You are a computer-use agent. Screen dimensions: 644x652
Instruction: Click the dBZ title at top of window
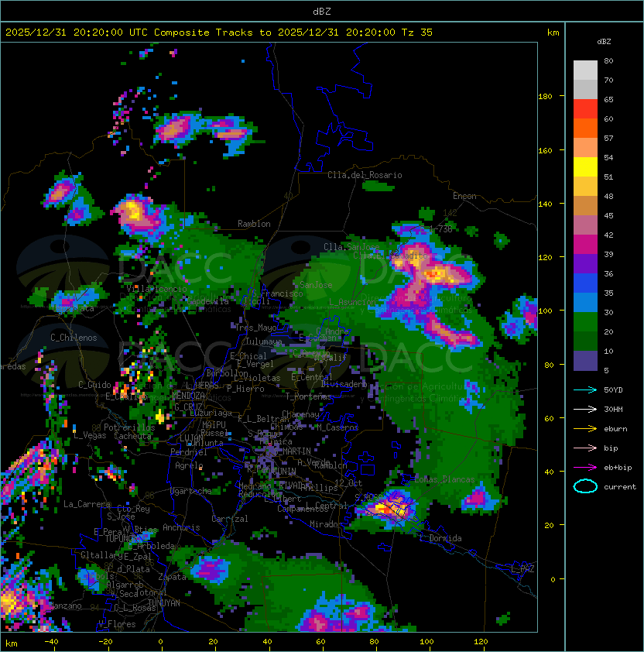[322, 11]
